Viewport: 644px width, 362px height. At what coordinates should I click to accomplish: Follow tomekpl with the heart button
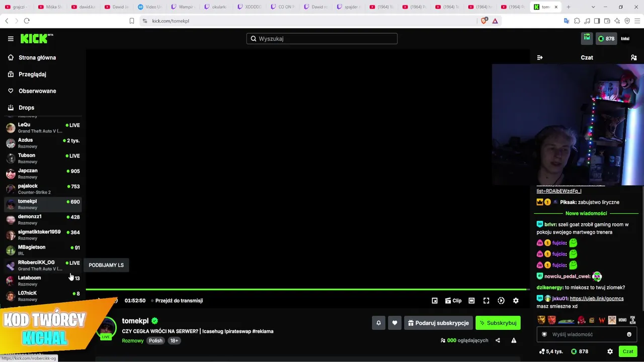395,323
